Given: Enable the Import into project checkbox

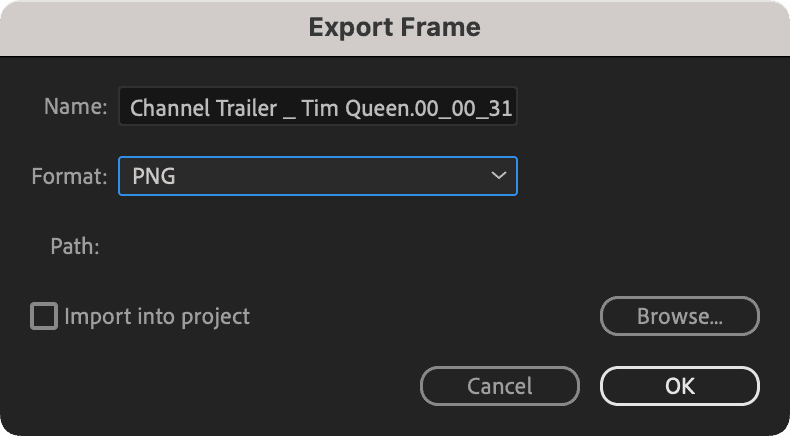Looking at the screenshot, I should (44, 317).
